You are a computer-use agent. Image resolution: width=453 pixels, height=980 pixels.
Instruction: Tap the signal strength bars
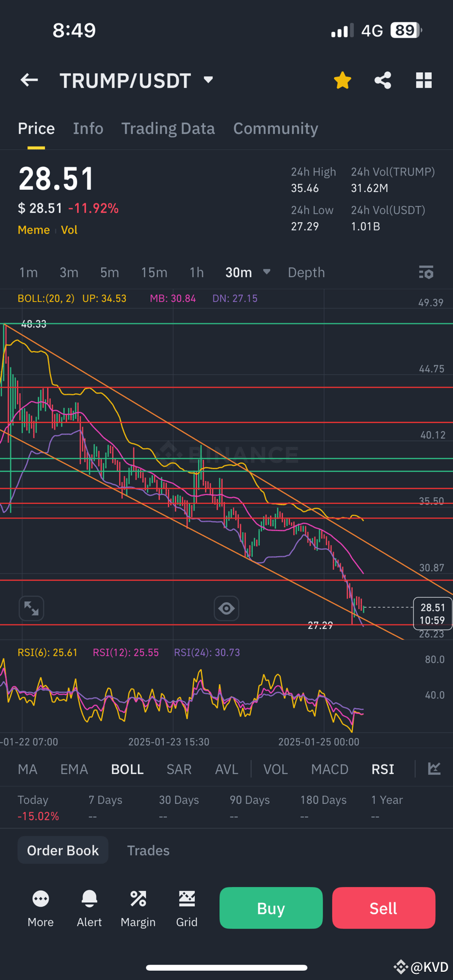pos(342,31)
